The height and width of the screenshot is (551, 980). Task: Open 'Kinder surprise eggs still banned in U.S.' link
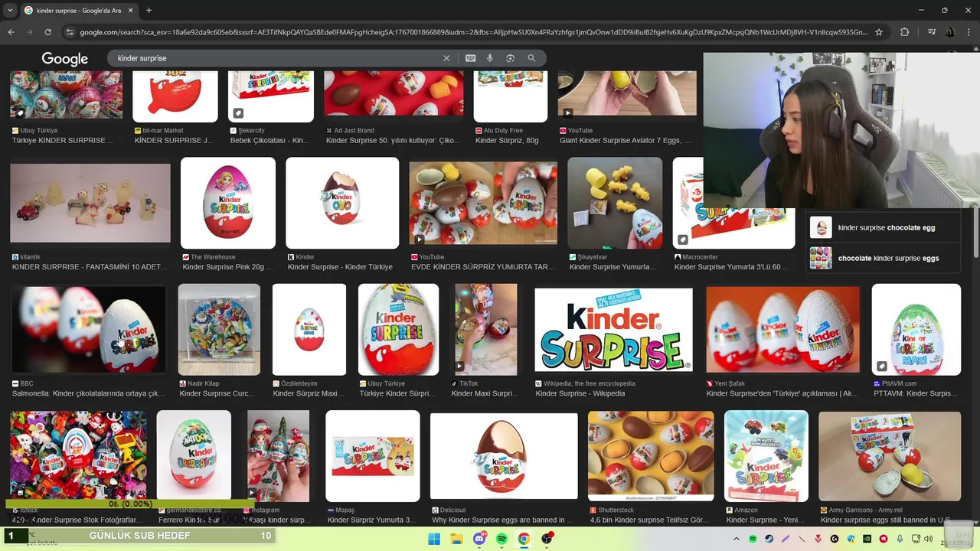(889, 520)
